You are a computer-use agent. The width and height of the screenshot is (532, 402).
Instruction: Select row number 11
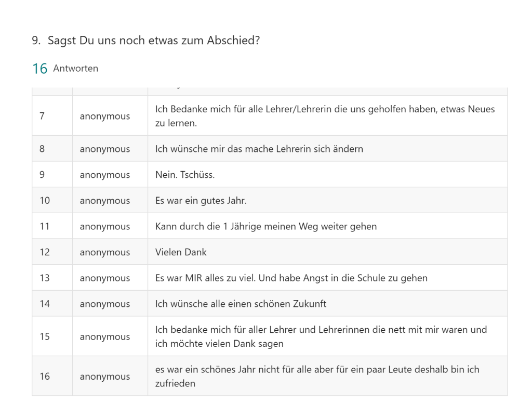pyautogui.click(x=45, y=226)
